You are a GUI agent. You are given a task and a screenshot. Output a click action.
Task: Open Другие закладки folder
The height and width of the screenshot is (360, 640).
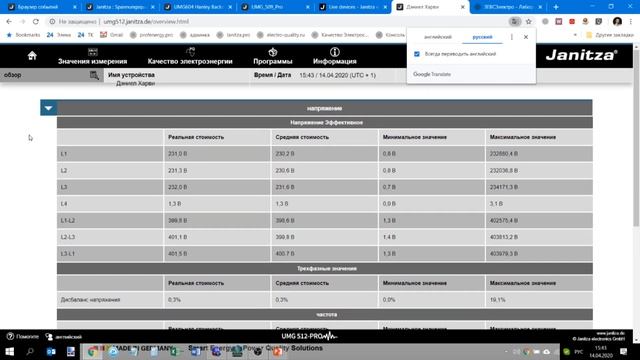[x=609, y=35]
